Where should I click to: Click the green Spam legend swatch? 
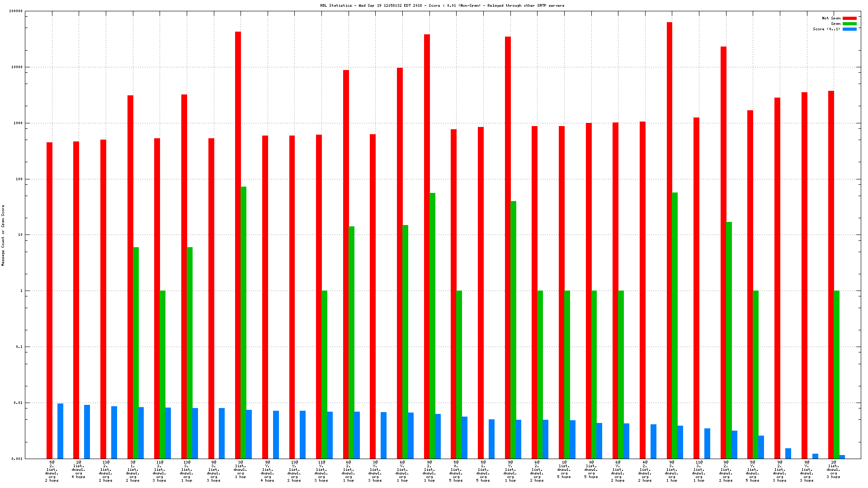pos(849,23)
